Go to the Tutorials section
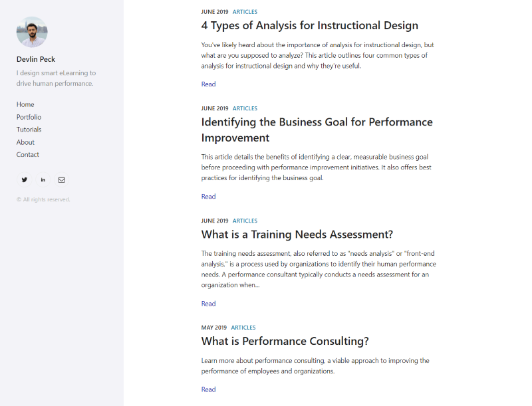 click(x=29, y=130)
